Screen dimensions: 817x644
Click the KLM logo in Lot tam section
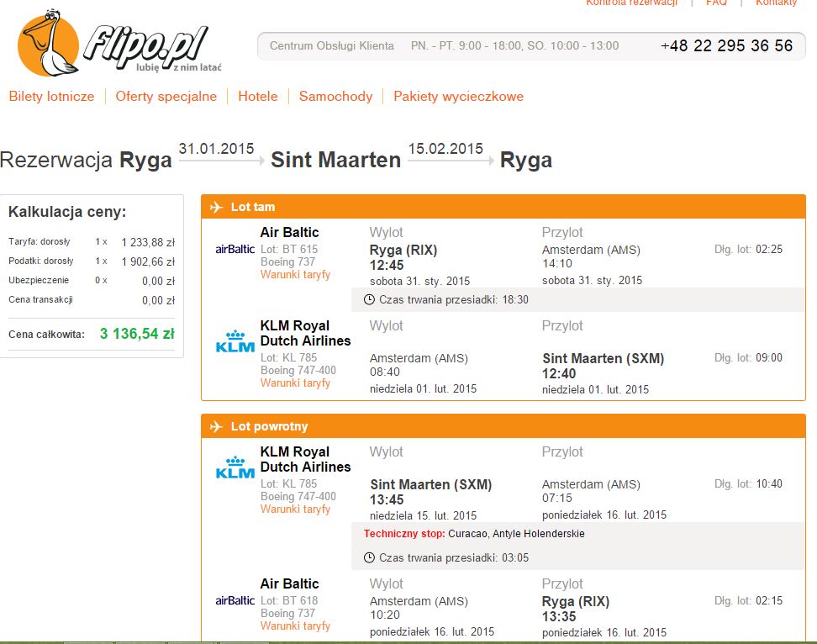[x=235, y=341]
